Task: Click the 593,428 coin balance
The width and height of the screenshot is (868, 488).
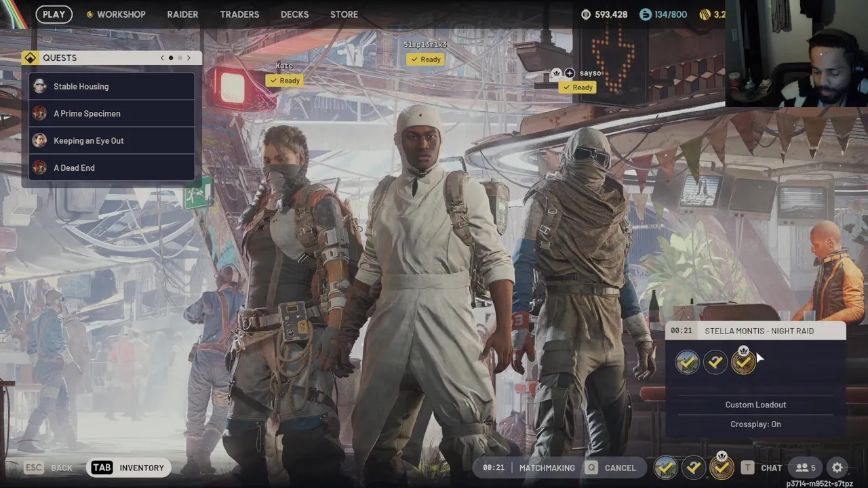Action: click(x=612, y=14)
